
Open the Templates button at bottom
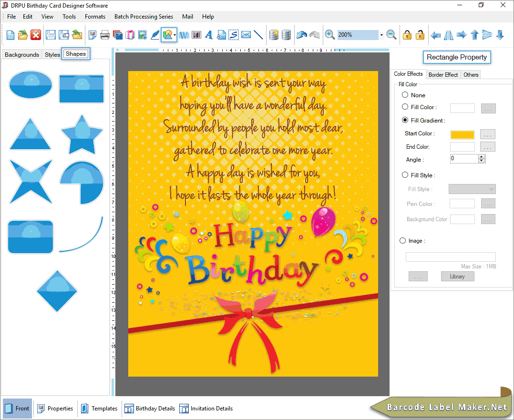99,409
